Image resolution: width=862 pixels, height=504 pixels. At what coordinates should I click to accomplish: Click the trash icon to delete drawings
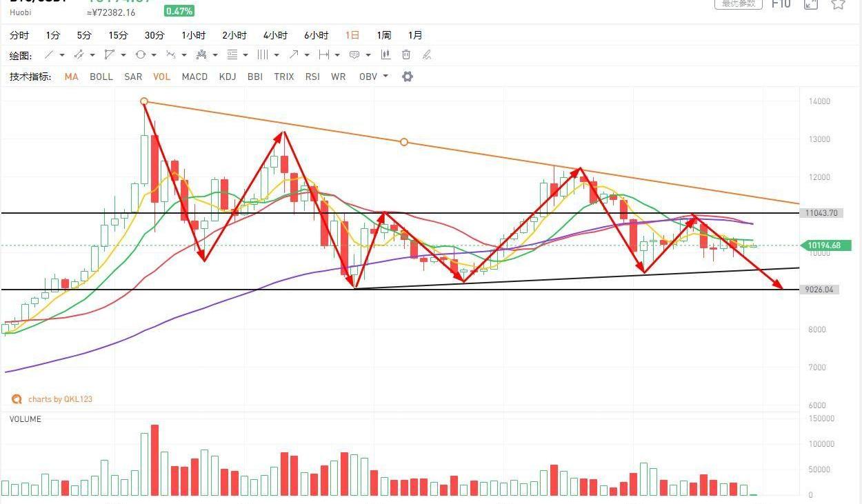point(406,55)
